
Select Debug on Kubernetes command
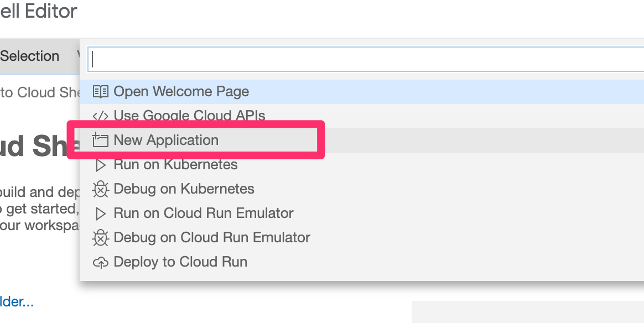pos(362,189)
